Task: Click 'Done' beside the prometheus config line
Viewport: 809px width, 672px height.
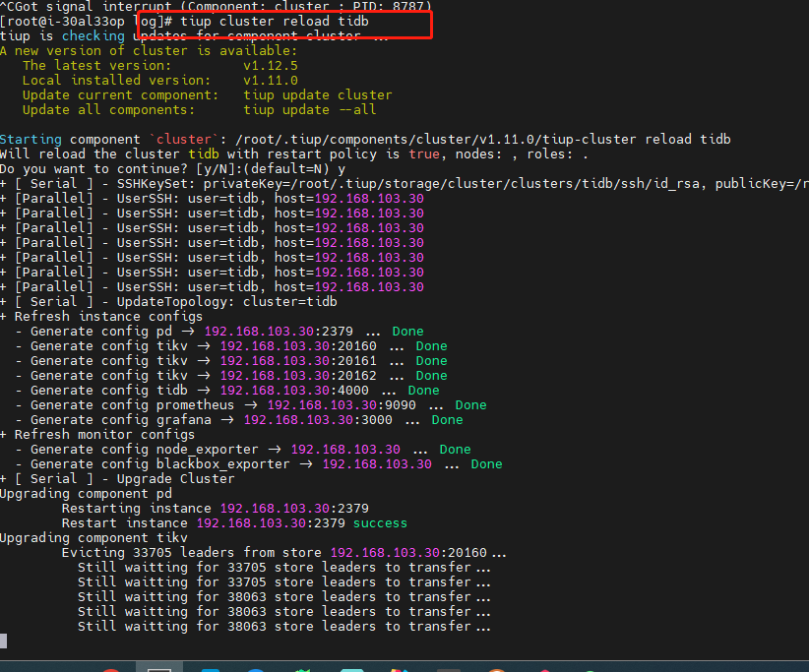Action: pyautogui.click(x=471, y=405)
